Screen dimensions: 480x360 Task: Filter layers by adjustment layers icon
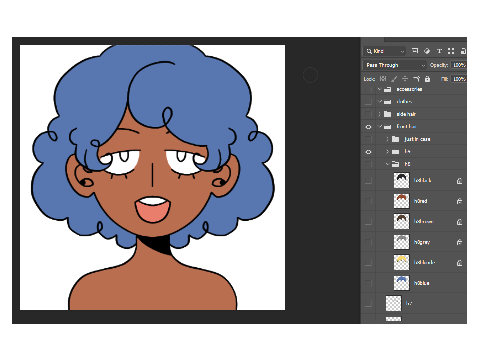427,51
